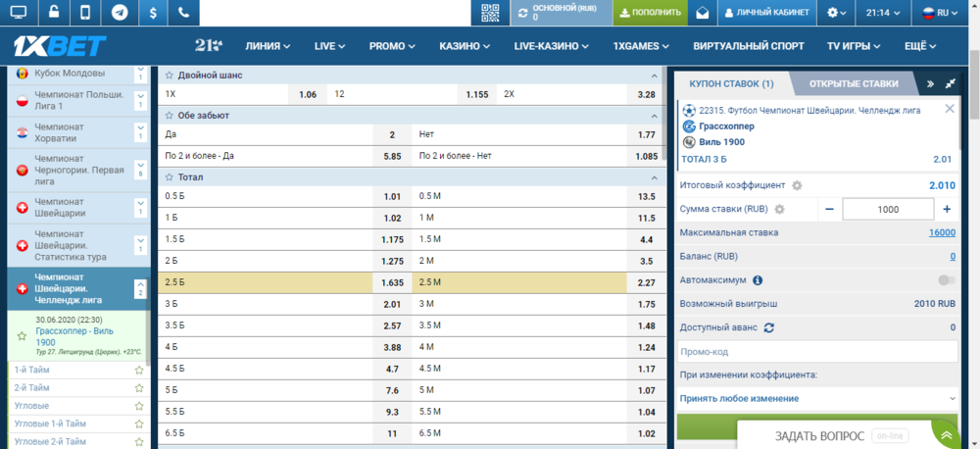Decrease stake with the minus button
980x449 pixels.
tap(829, 210)
